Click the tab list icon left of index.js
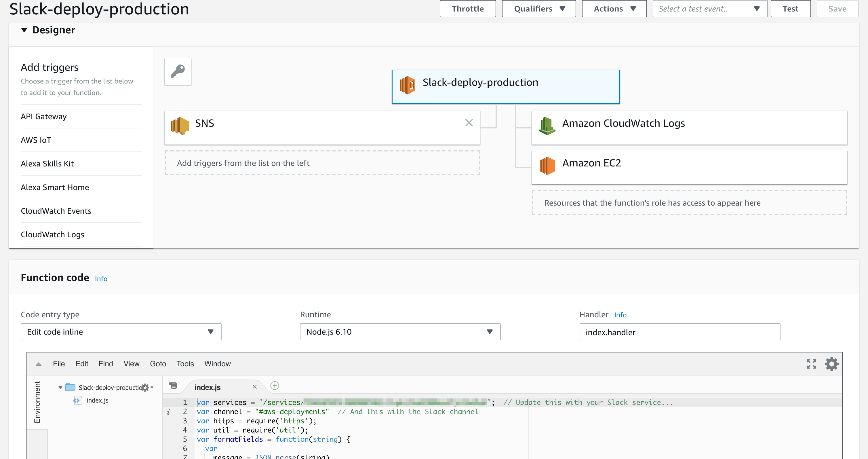This screenshot has height=459, width=868. click(x=173, y=386)
